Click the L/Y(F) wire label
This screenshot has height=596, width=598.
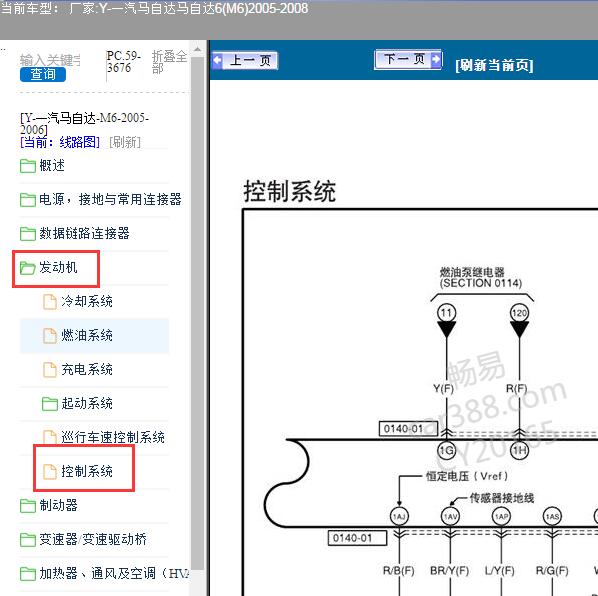pos(500,571)
